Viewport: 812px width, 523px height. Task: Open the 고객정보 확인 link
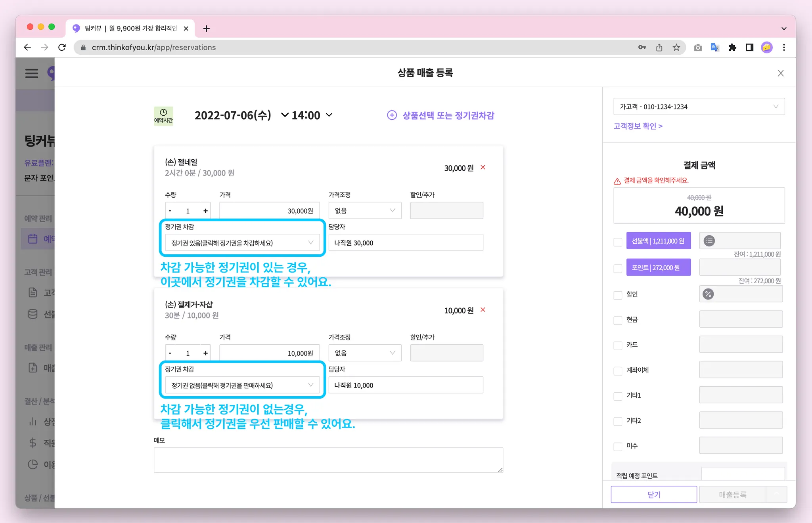(x=638, y=126)
